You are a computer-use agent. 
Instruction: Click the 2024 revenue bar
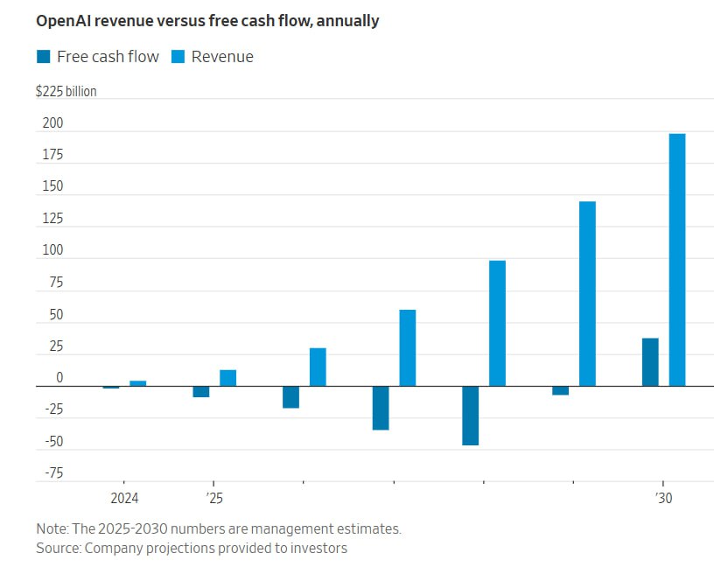coord(137,383)
